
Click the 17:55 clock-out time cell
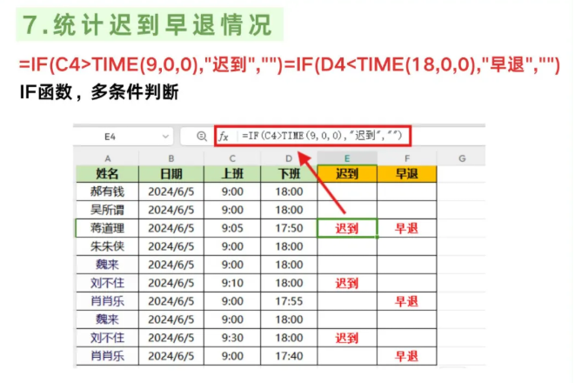point(288,301)
